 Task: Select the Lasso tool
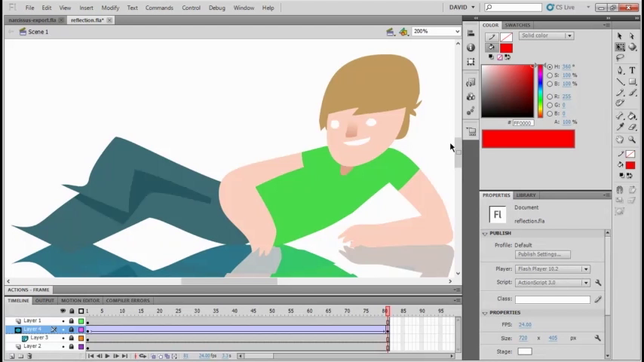coord(620,58)
